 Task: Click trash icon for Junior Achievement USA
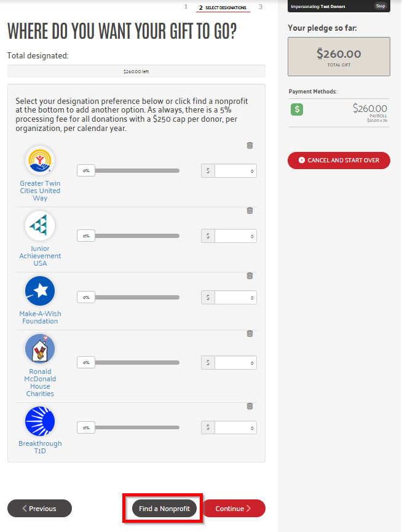[250, 210]
